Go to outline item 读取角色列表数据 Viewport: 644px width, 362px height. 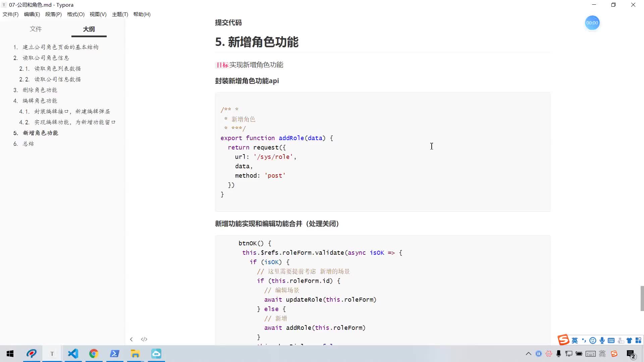57,68
